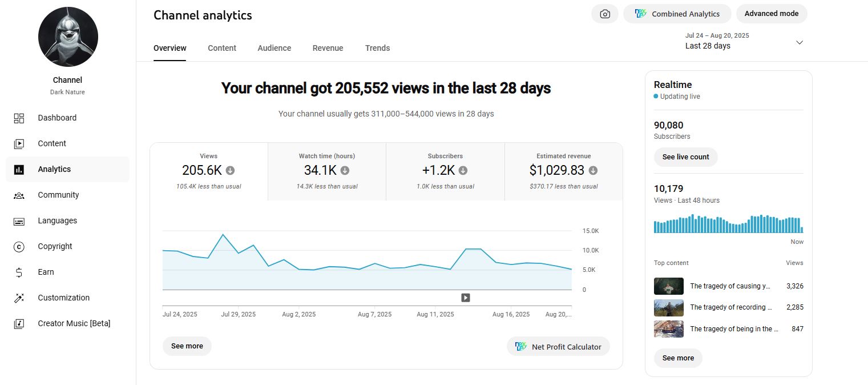
Task: Select the Content play-box icon
Action: click(x=19, y=144)
